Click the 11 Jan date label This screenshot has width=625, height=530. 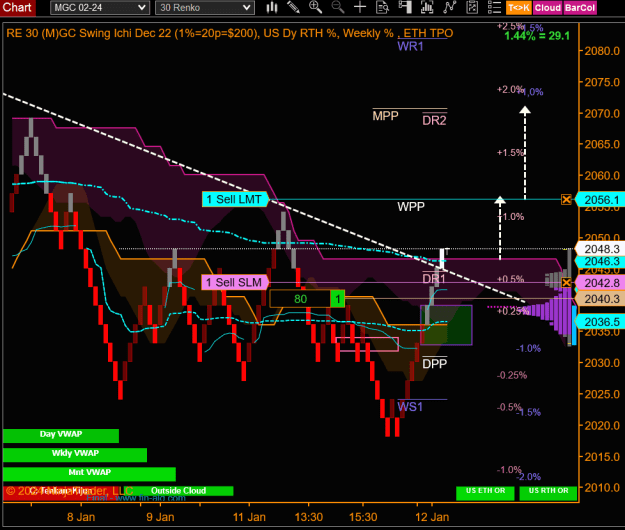[x=249, y=517]
